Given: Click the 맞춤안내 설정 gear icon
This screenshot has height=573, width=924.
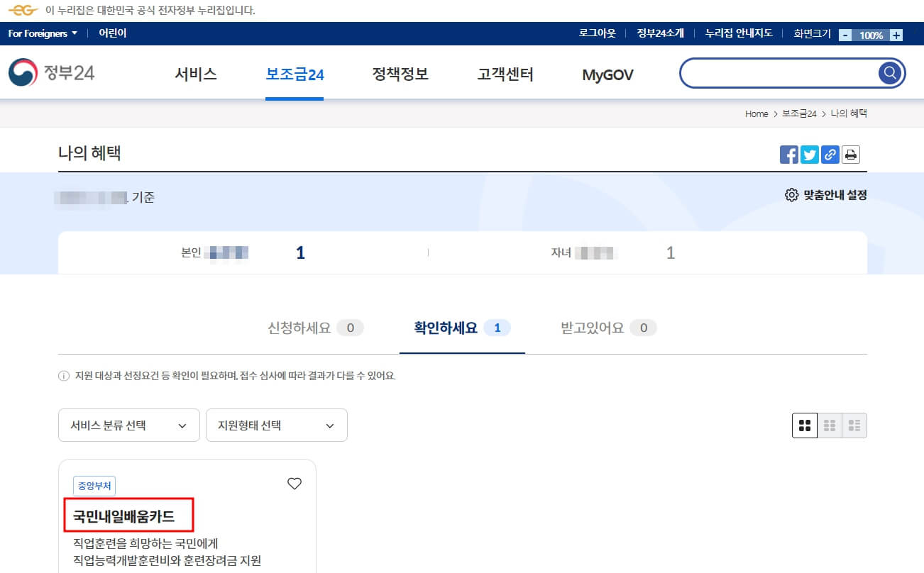Looking at the screenshot, I should click(792, 195).
